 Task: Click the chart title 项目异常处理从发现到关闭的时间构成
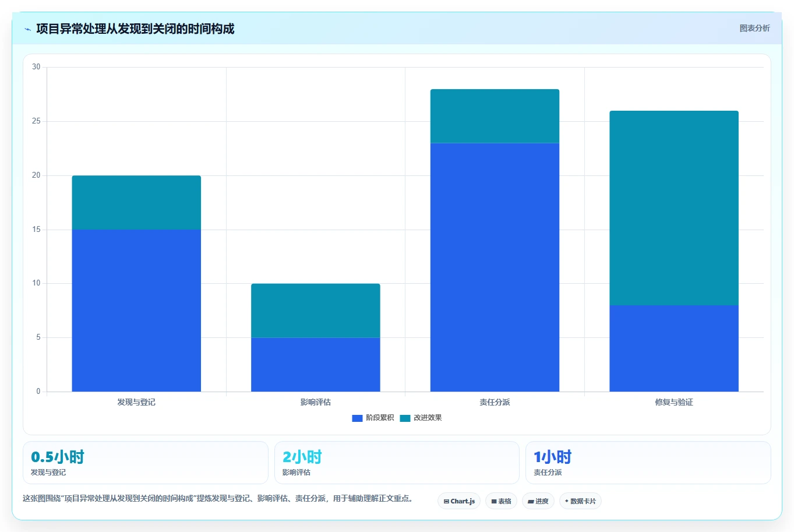click(135, 29)
